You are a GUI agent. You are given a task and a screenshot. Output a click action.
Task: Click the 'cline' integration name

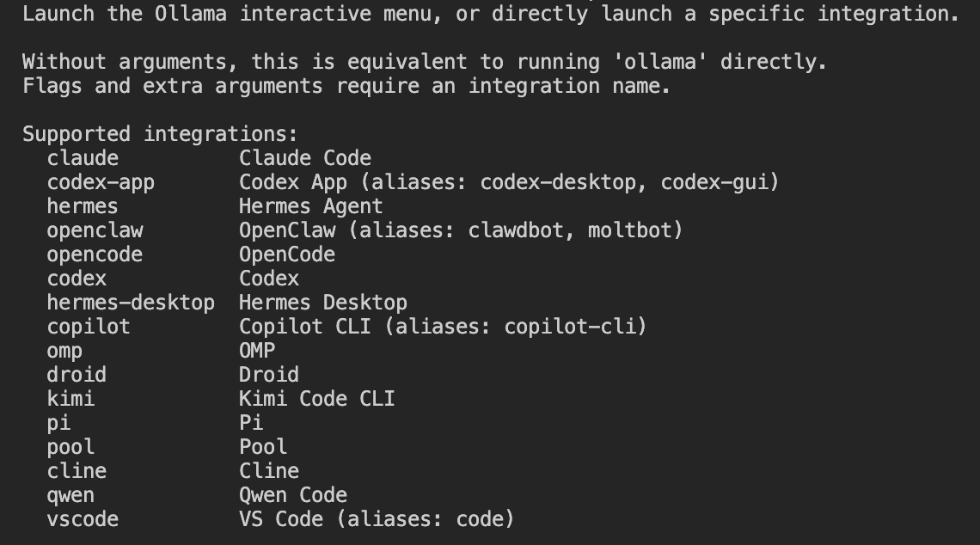[x=77, y=471]
